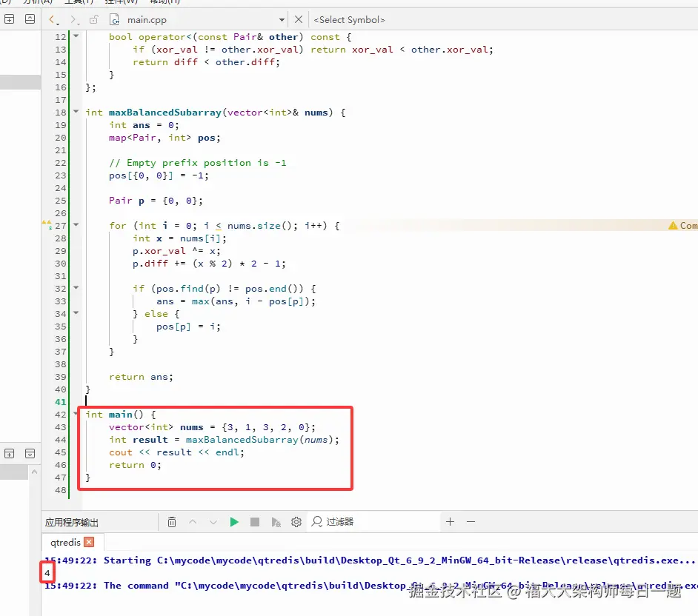This screenshot has width=698, height=616.
Task: Collapse maxBalancedSubarray function at line 18
Action: 76,112
